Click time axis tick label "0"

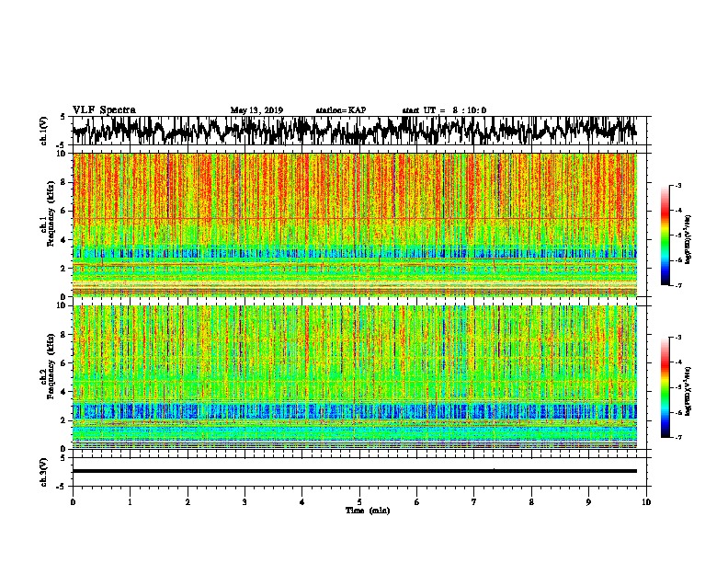[73, 502]
